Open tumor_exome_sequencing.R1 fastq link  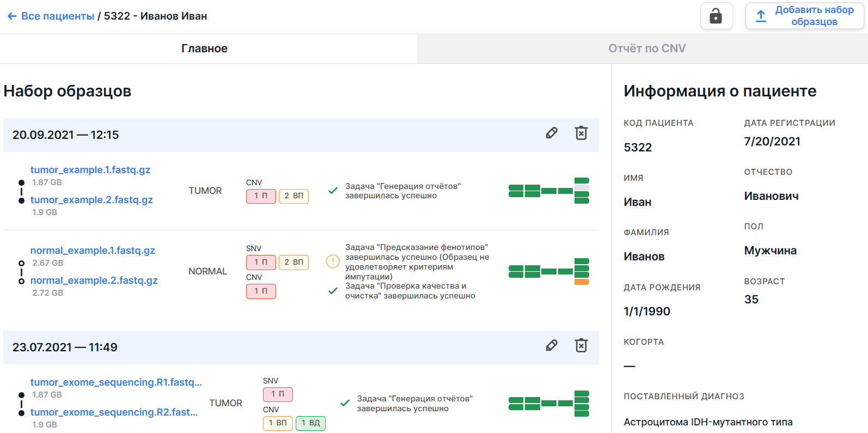click(x=116, y=382)
